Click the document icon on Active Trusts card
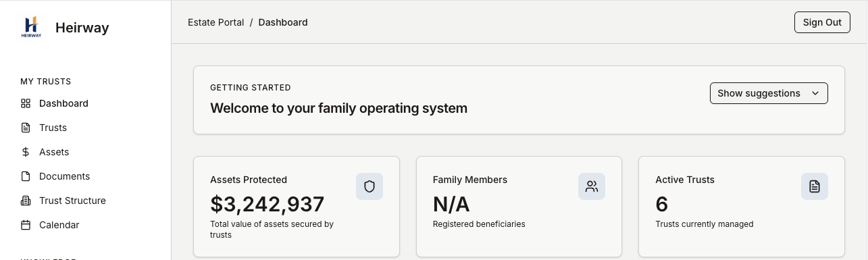The width and height of the screenshot is (868, 260). point(815,186)
